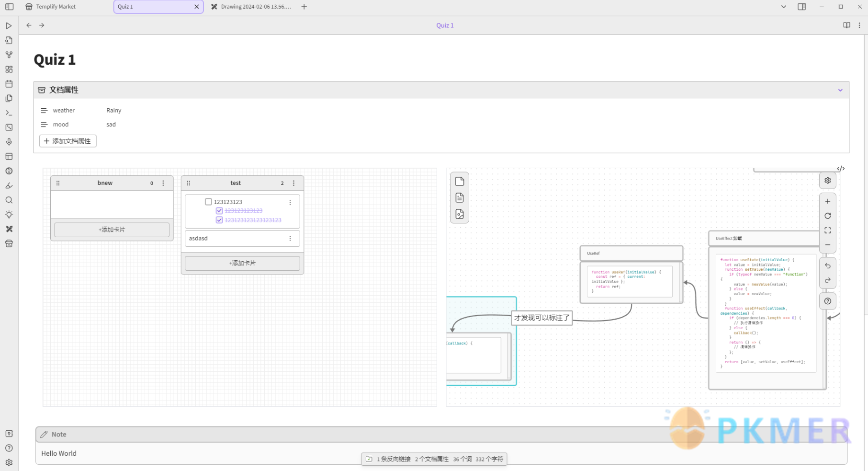Open the daily note calendar icon
This screenshot has width=868, height=471.
pos(9,84)
